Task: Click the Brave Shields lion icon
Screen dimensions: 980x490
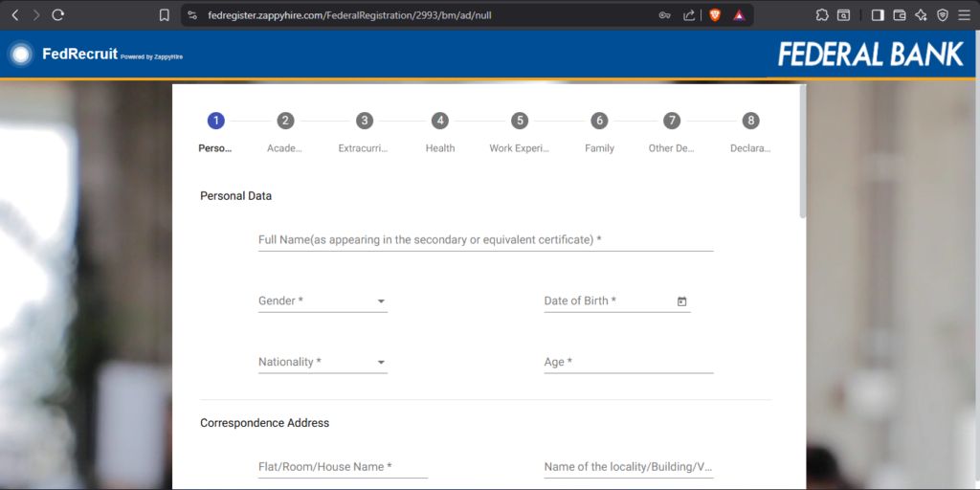Action: click(714, 15)
